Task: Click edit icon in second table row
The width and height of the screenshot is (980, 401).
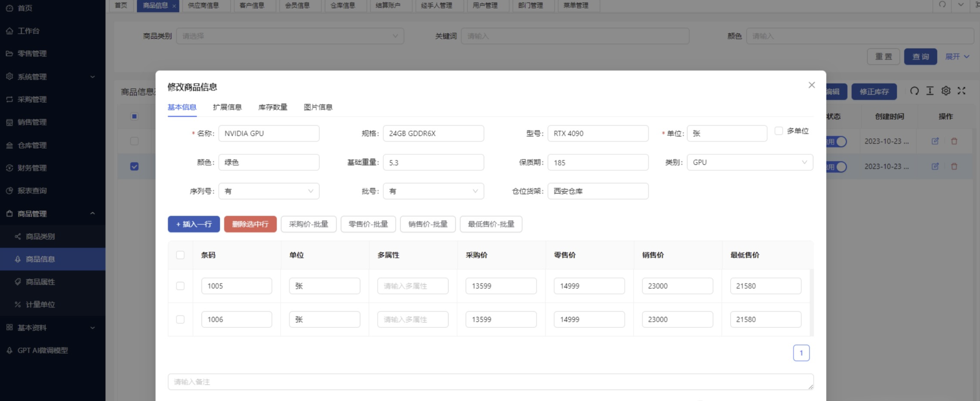Action: [x=935, y=166]
